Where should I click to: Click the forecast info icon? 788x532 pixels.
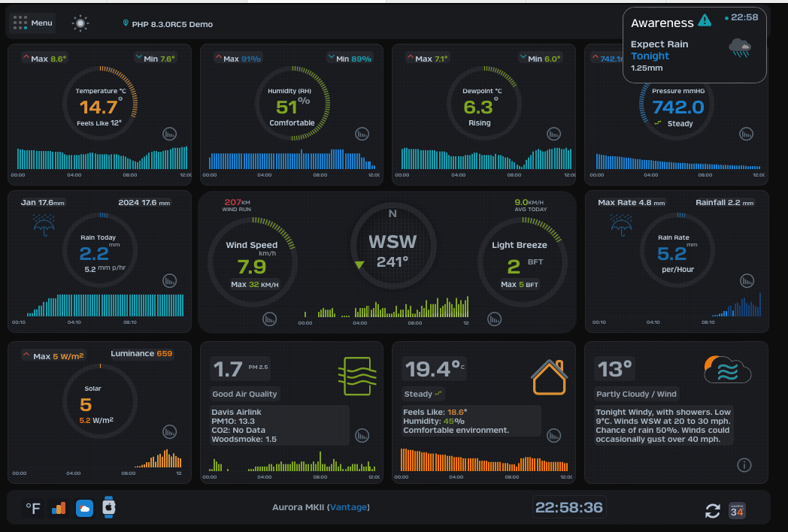tap(744, 465)
